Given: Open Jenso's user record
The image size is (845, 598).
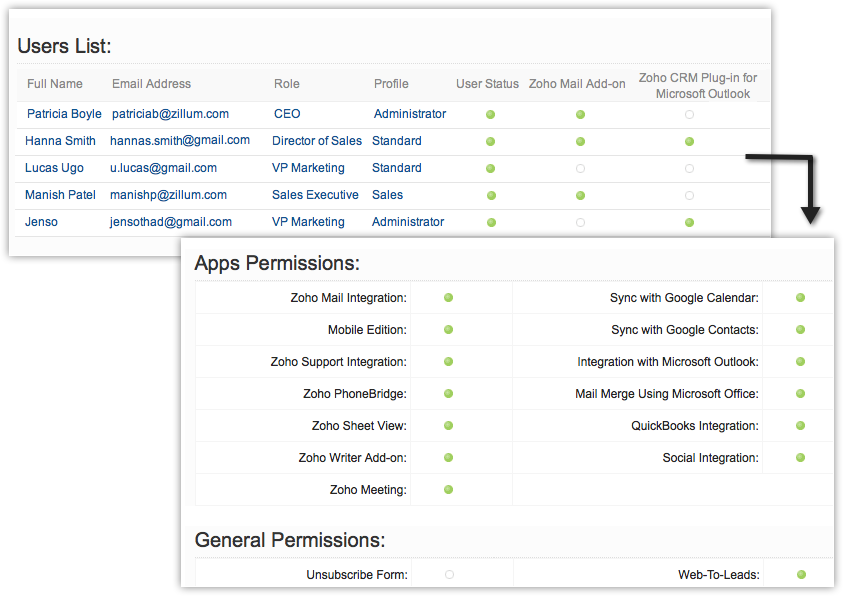Looking at the screenshot, I should coord(41,222).
